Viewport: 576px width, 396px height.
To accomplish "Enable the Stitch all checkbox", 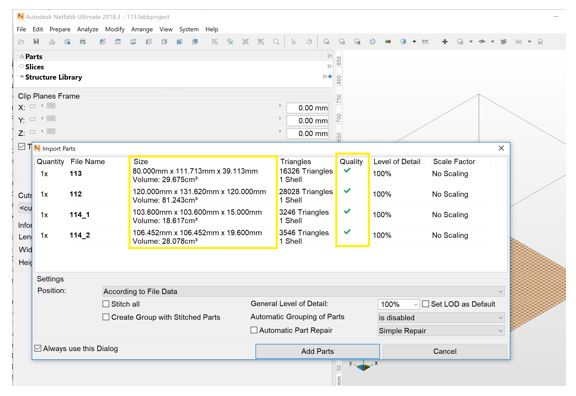I will 106,304.
